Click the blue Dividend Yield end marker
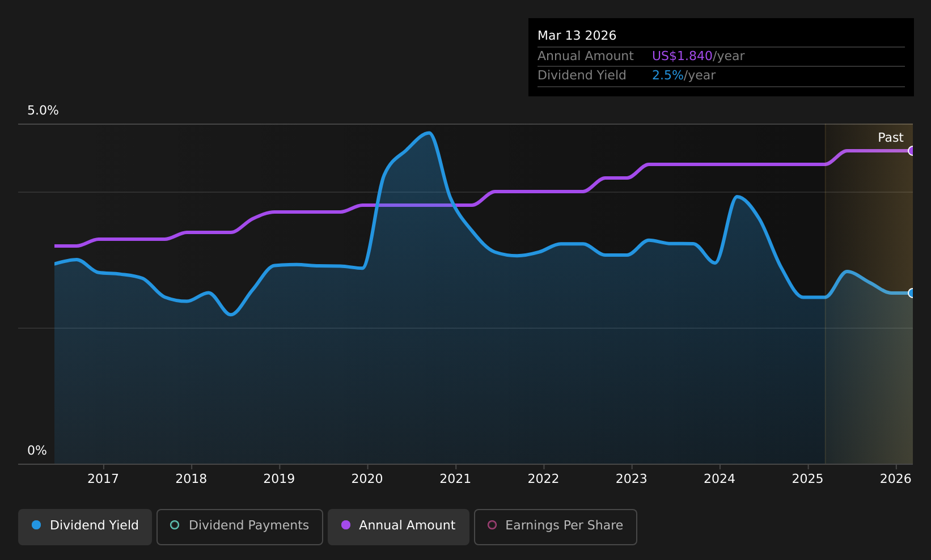The height and width of the screenshot is (560, 931). (x=912, y=293)
